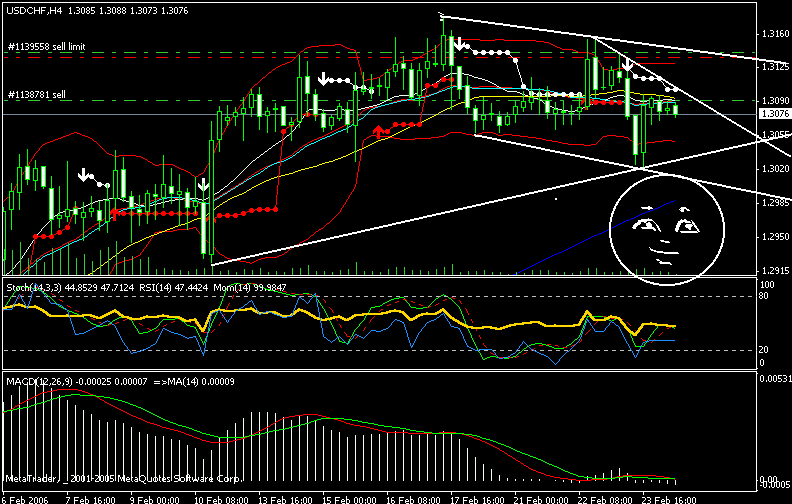The width and height of the screenshot is (792, 504).
Task: Click the 1.3160 price axis label
Action: pyautogui.click(x=775, y=34)
